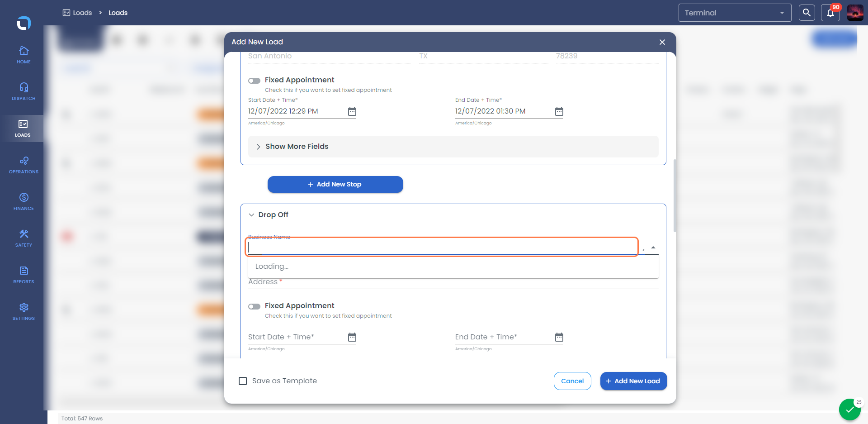Click Drop Off Start Date field
868x424 pixels.
click(x=297, y=337)
